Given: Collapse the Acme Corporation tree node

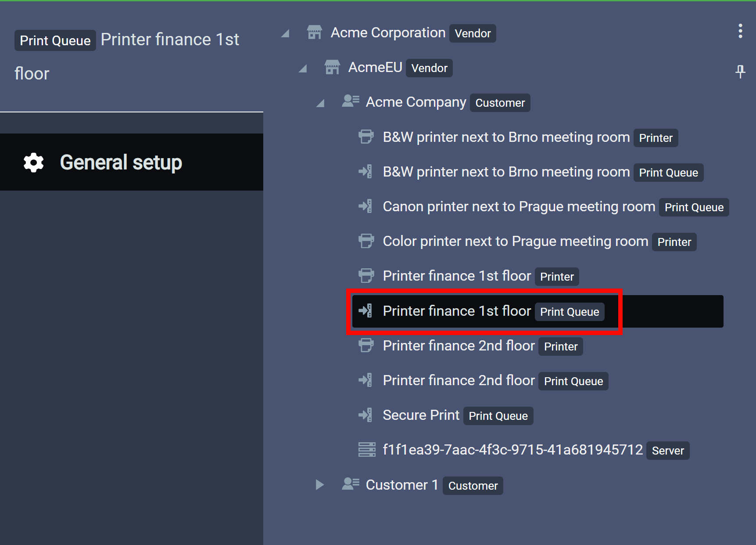Looking at the screenshot, I should pos(286,33).
